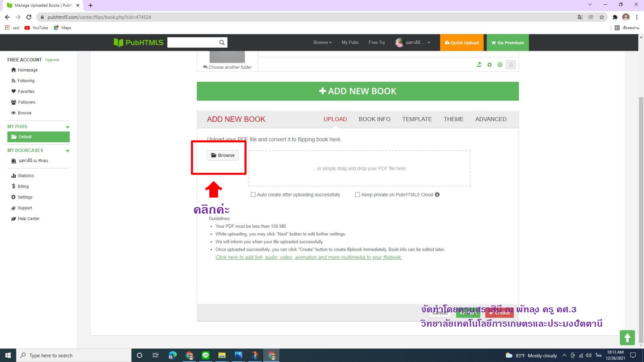
Task: Switch to the BOOK INFO tab
Action: tap(374, 119)
